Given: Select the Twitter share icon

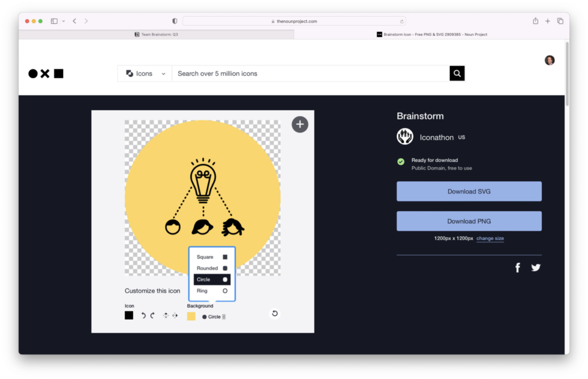Looking at the screenshot, I should tap(535, 267).
